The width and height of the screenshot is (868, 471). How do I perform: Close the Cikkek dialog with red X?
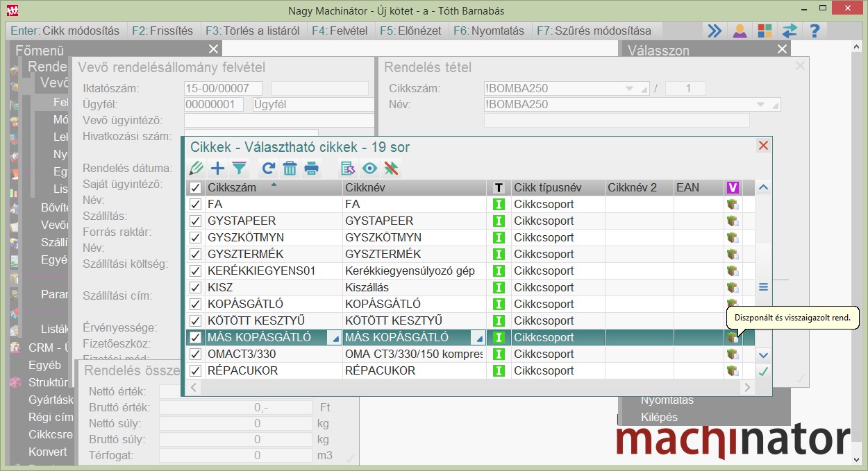click(763, 146)
